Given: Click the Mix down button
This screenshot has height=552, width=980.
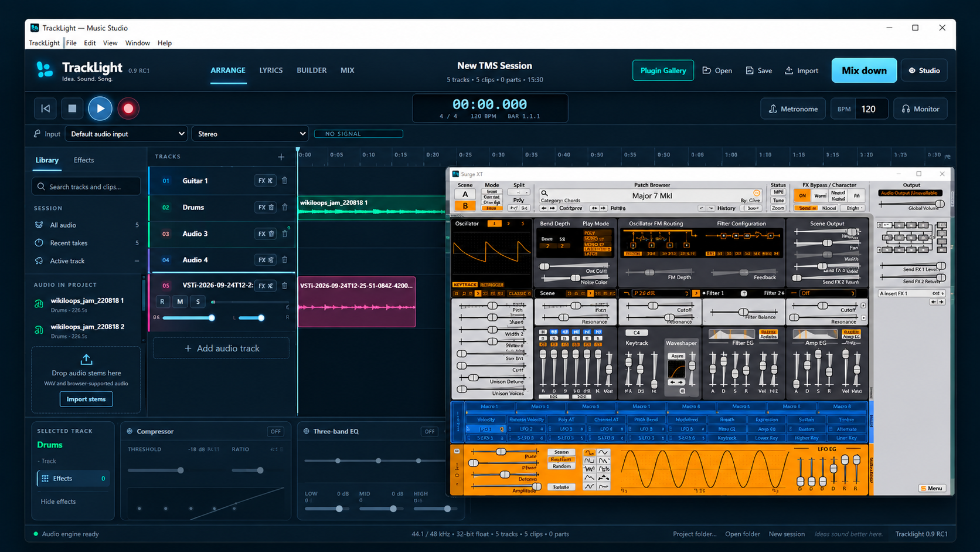Looking at the screenshot, I should point(864,70).
